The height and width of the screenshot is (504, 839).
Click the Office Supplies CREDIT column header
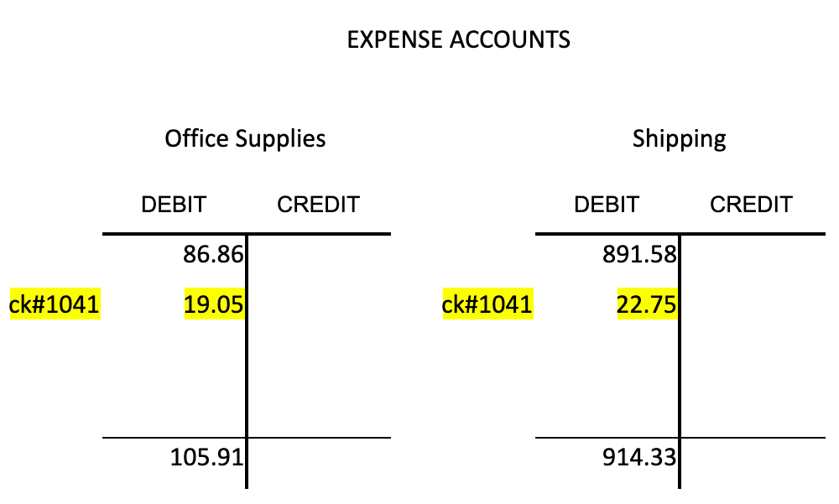click(318, 205)
